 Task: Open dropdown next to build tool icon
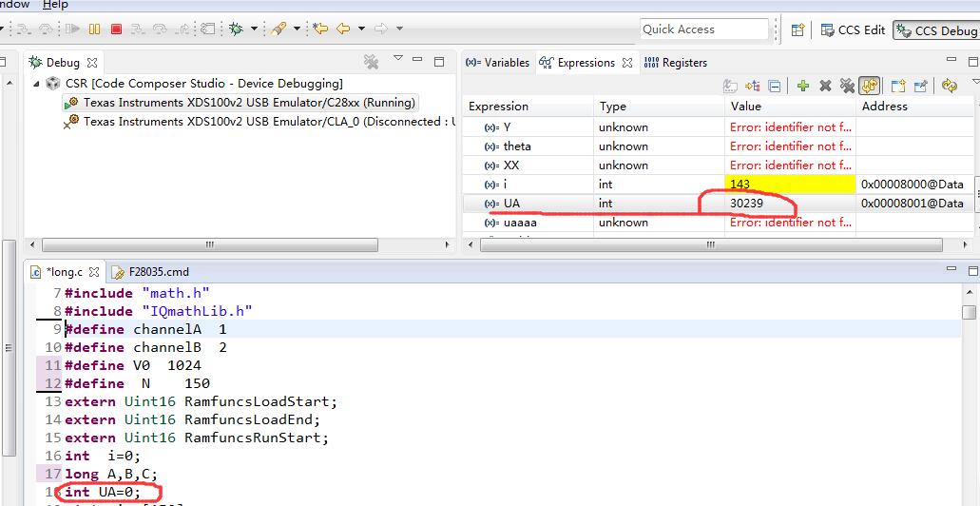tap(297, 29)
